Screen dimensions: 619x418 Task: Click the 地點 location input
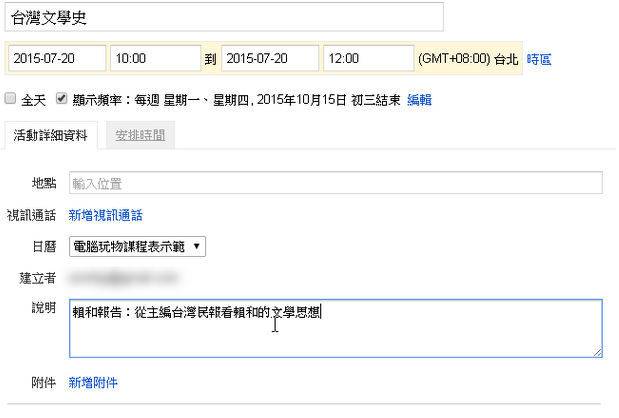[x=335, y=183]
